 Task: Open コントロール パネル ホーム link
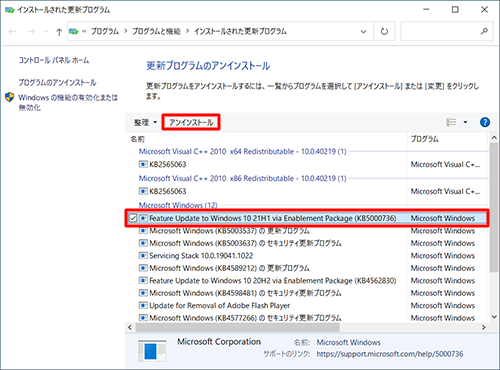point(54,60)
